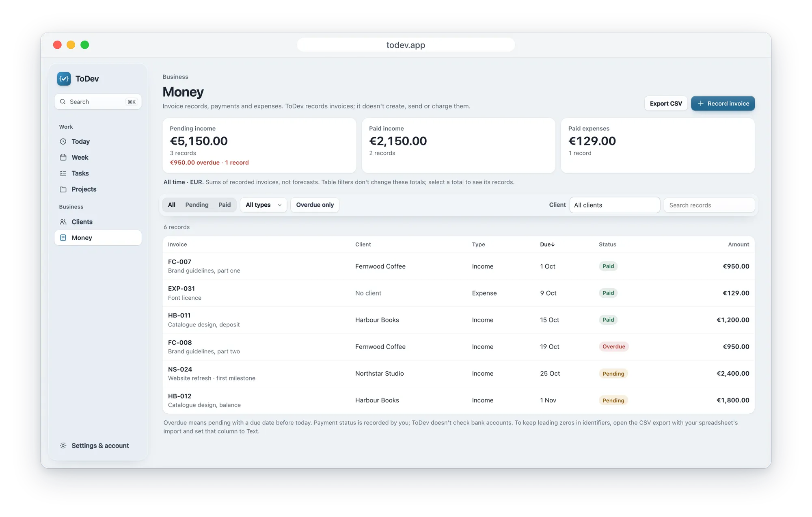This screenshot has height=517, width=812.
Task: Click the ToDev logo icon
Action: 64,79
